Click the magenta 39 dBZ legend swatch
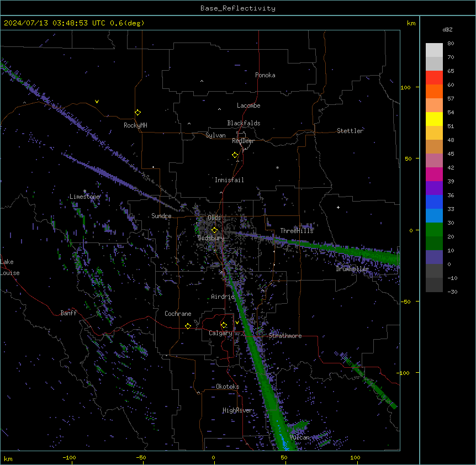The width and height of the screenshot is (476, 465). tap(434, 174)
